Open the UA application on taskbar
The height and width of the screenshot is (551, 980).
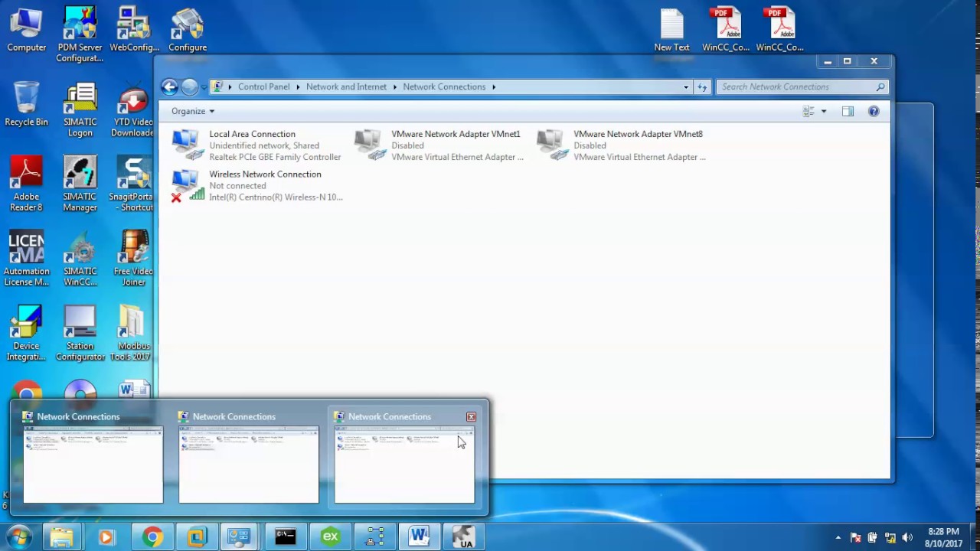tap(463, 537)
